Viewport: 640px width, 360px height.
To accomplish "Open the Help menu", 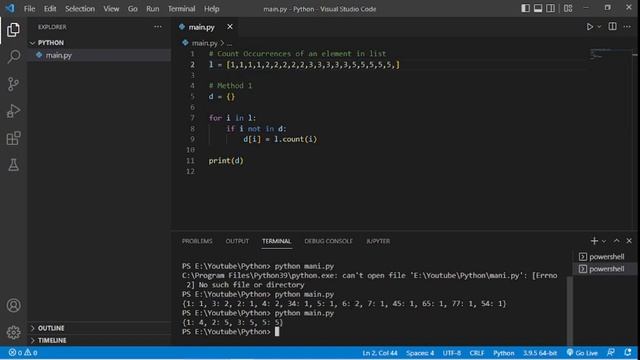I will point(211,9).
